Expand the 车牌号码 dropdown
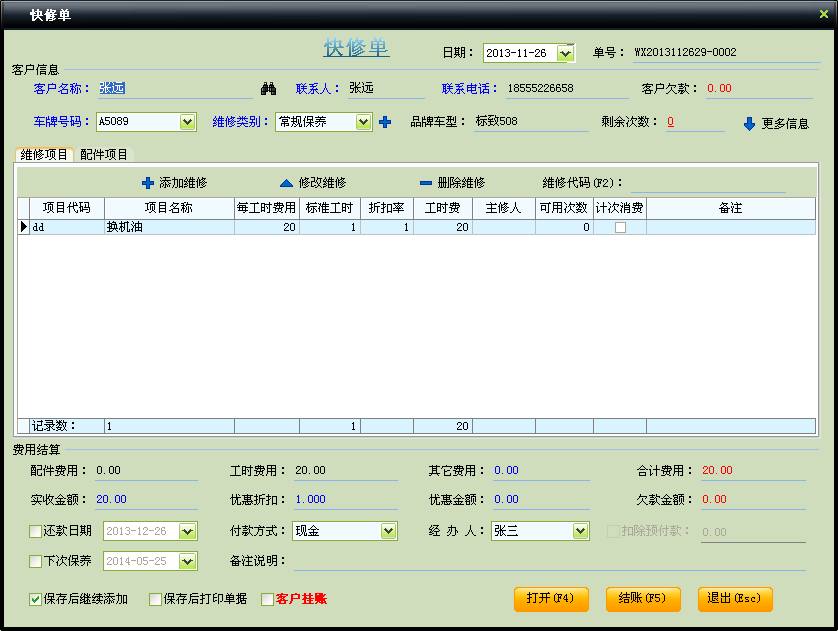This screenshot has width=838, height=631. (x=187, y=122)
